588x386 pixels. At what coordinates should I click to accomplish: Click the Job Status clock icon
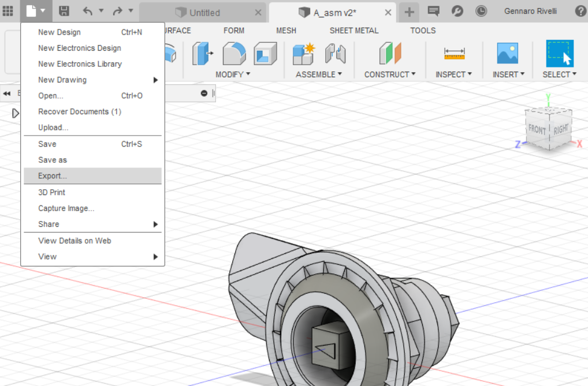coord(481,11)
